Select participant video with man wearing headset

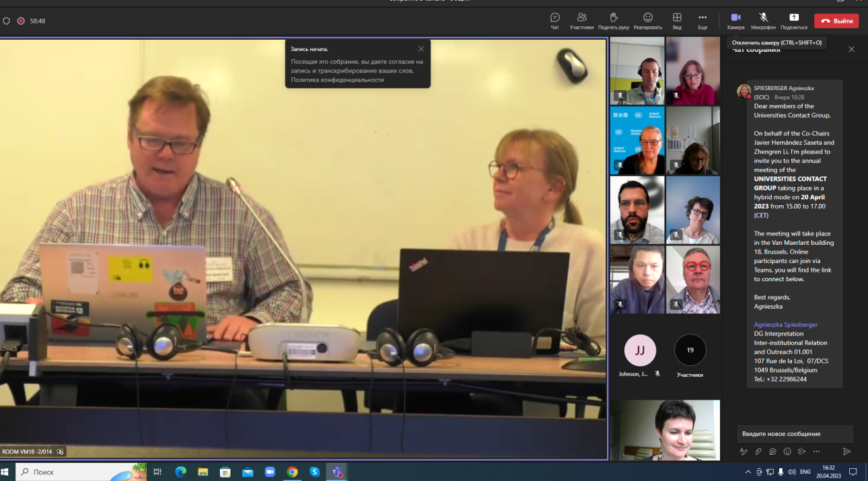click(637, 71)
